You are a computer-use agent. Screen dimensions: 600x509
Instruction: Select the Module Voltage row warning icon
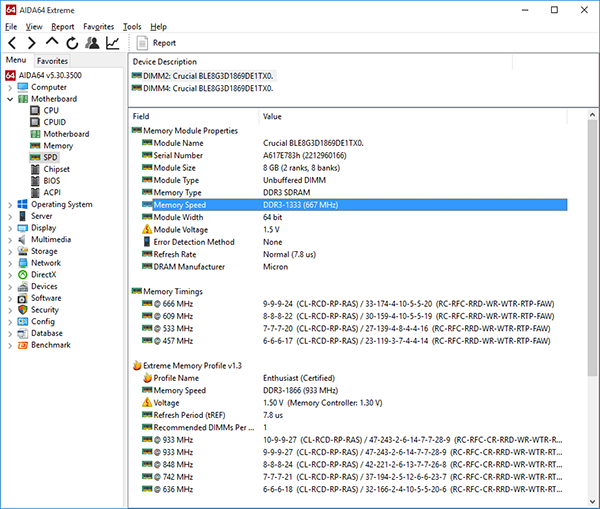[147, 229]
